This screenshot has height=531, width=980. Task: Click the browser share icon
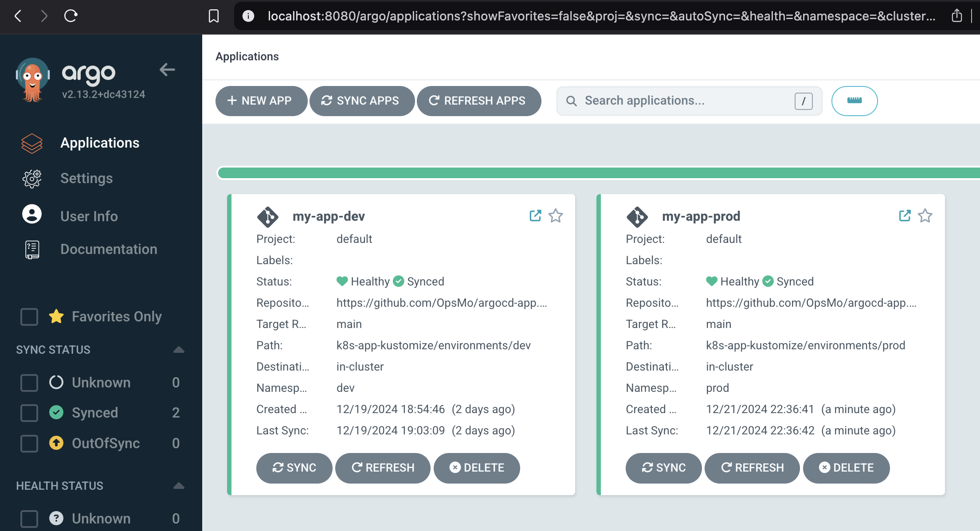[x=957, y=16]
